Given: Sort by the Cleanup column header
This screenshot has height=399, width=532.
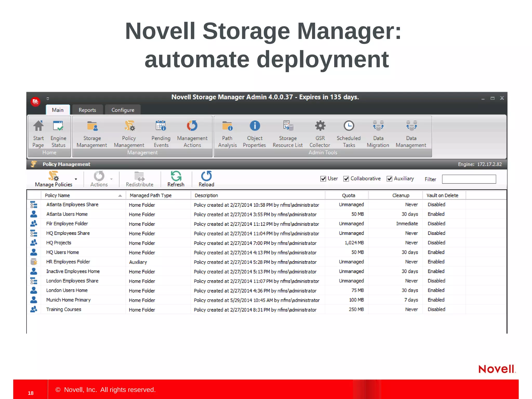Looking at the screenshot, I should click(395, 195).
